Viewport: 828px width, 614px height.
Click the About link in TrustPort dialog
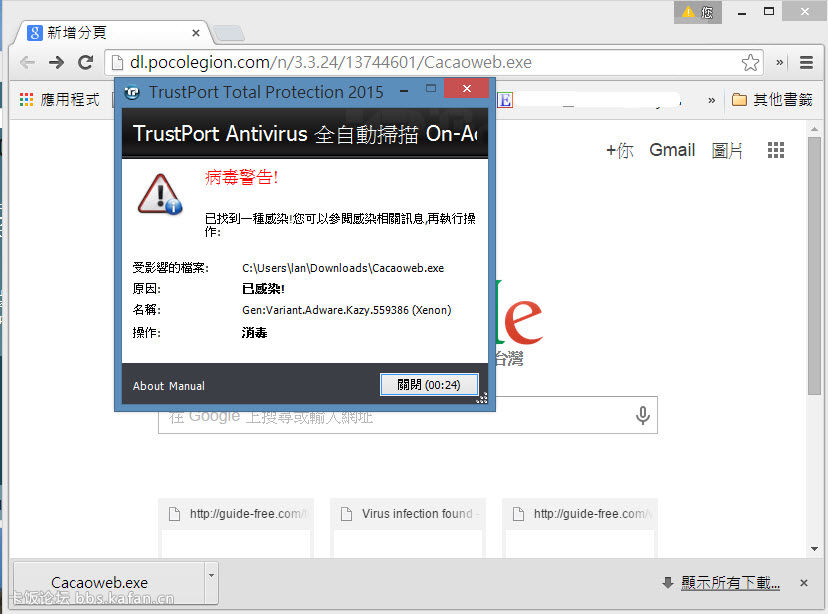point(148,386)
